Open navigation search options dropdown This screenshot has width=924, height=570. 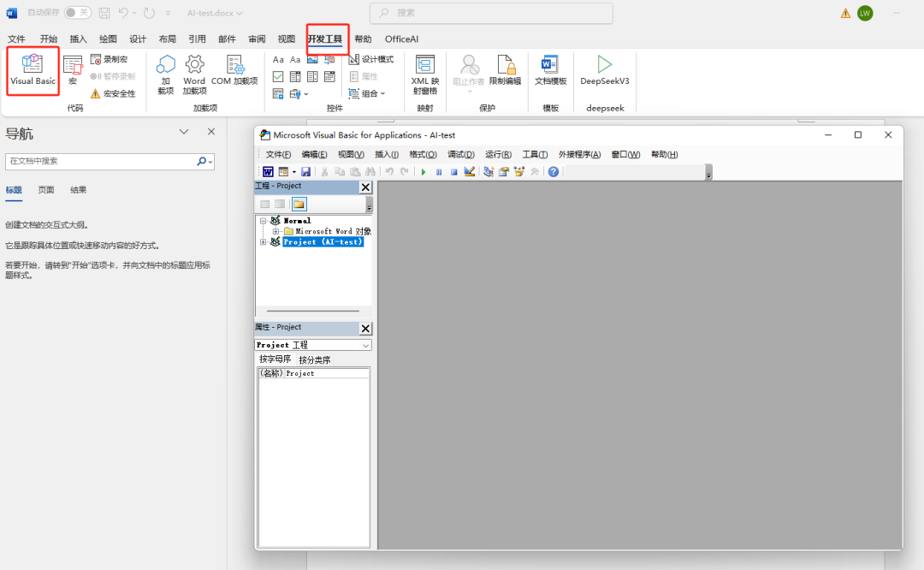tap(210, 162)
